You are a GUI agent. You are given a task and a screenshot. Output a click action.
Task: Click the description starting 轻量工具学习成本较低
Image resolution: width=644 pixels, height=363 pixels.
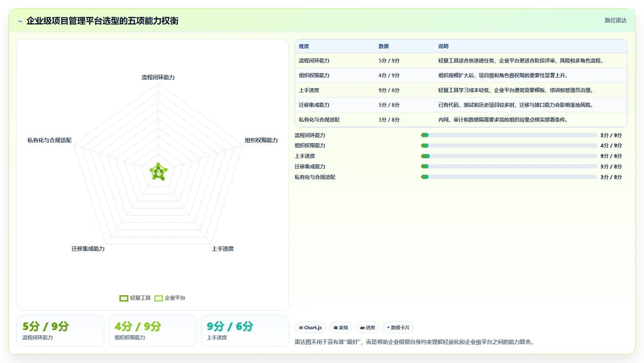point(516,90)
